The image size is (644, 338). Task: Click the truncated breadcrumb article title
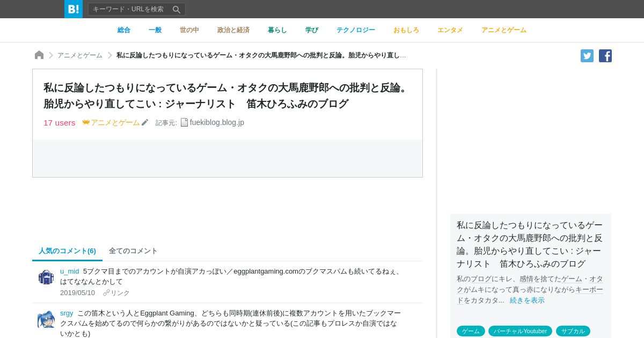(x=261, y=55)
